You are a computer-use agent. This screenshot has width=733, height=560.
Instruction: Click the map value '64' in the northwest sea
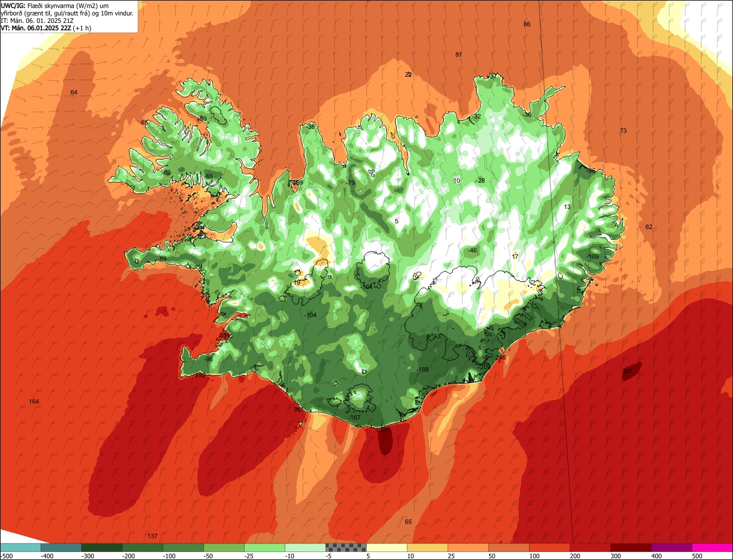click(74, 92)
